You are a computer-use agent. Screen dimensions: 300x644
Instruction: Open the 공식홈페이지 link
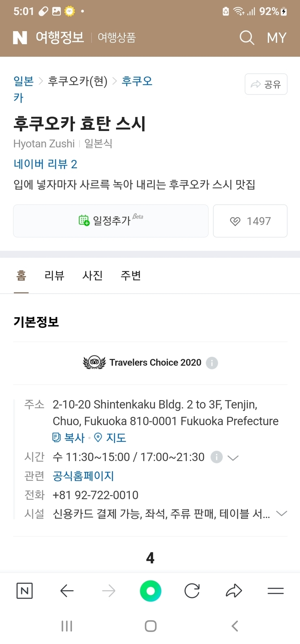click(83, 476)
